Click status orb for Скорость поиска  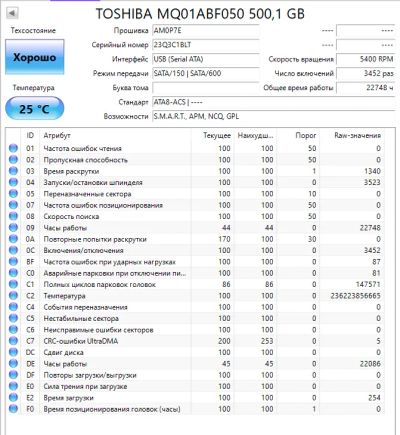[13, 216]
